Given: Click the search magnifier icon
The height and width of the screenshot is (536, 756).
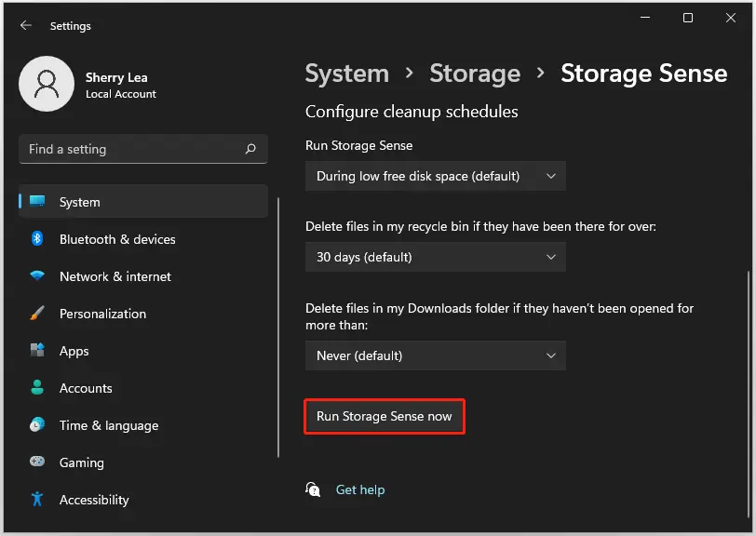Looking at the screenshot, I should [250, 149].
